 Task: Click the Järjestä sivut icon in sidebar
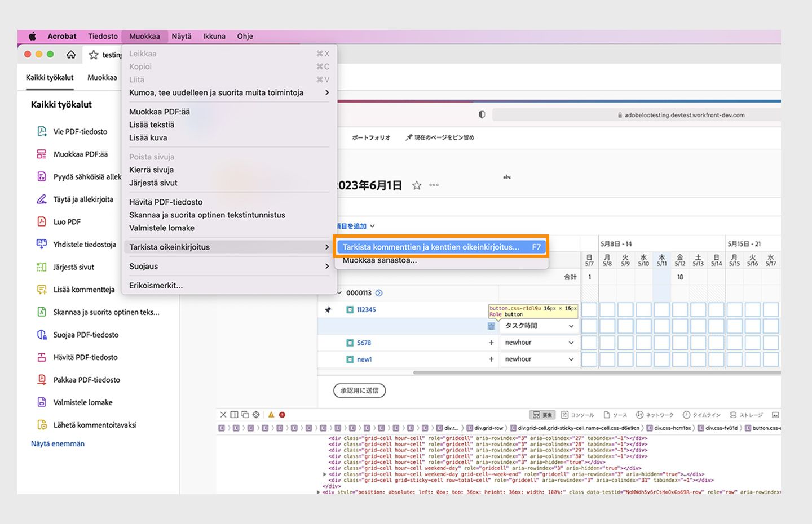click(x=42, y=267)
